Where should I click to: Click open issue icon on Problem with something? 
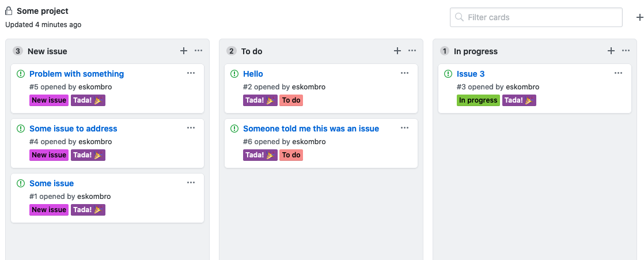pyautogui.click(x=21, y=74)
